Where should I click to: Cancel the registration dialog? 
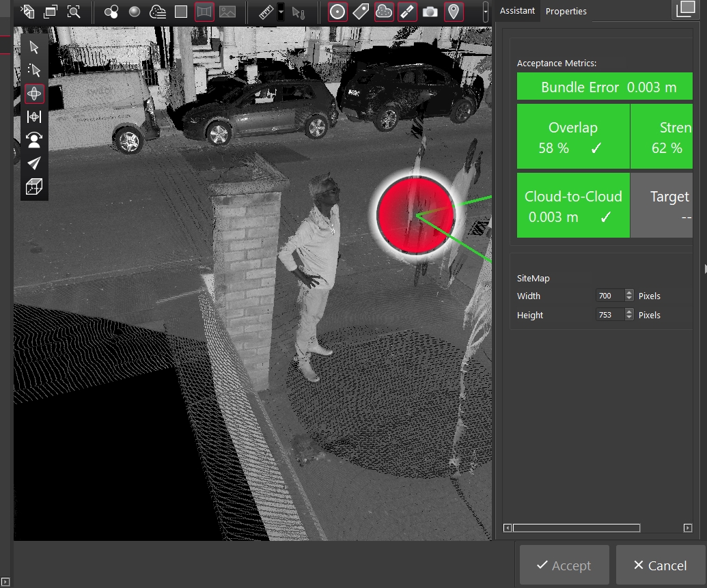[660, 565]
